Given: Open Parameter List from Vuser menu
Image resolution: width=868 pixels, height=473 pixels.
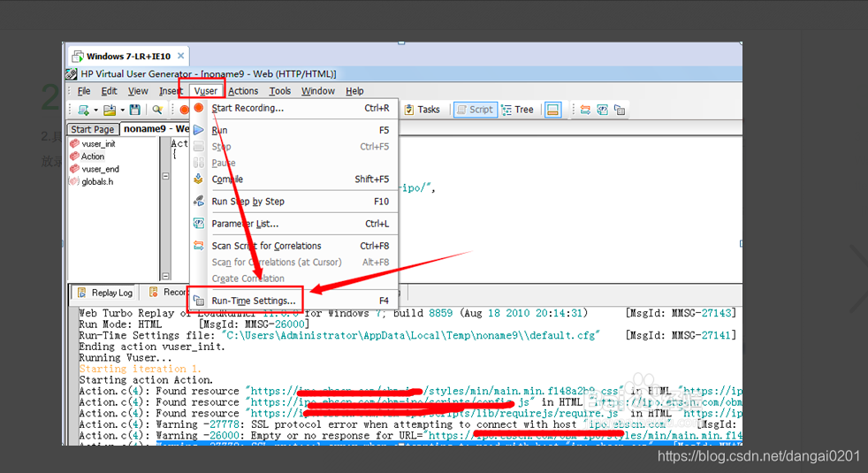Looking at the screenshot, I should point(294,224).
